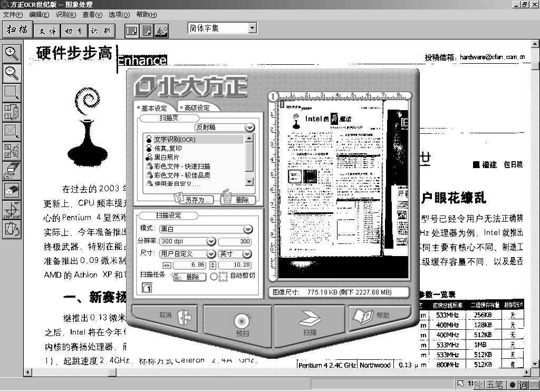540x392 pixels.
Task: Click the 扫描 toolbar button
Action: [18, 30]
